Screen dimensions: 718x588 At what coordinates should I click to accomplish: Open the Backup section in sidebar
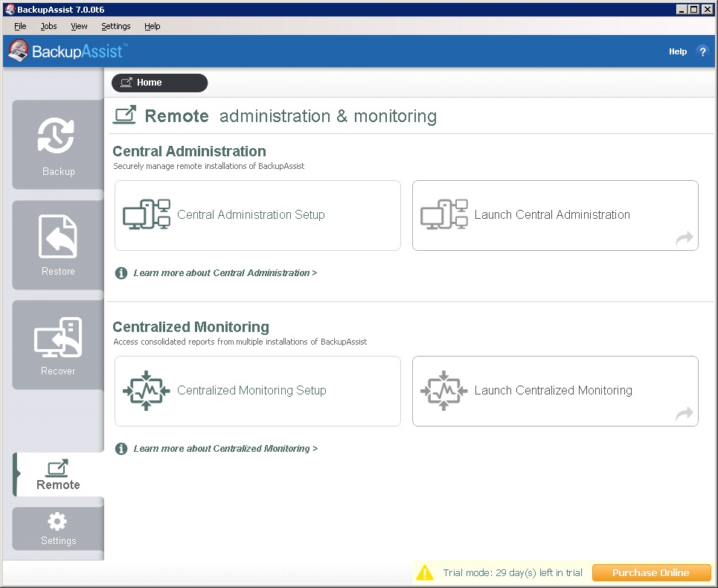tap(58, 145)
